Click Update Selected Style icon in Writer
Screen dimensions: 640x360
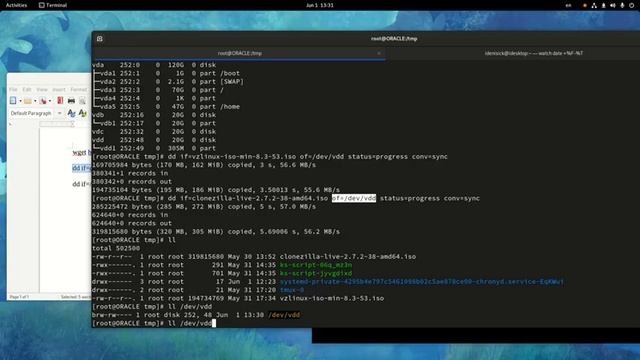[x=71, y=113]
